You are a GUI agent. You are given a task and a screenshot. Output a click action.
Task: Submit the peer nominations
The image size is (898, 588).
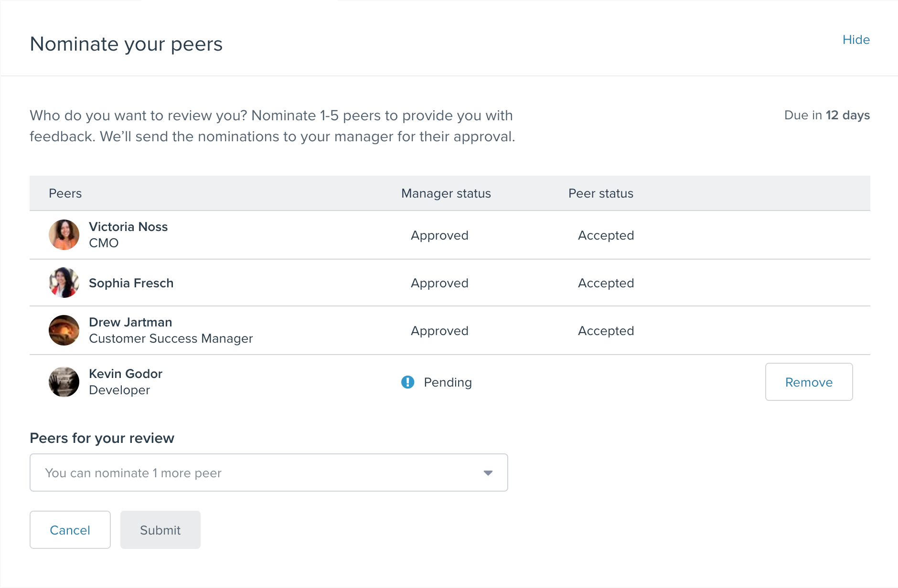click(160, 530)
